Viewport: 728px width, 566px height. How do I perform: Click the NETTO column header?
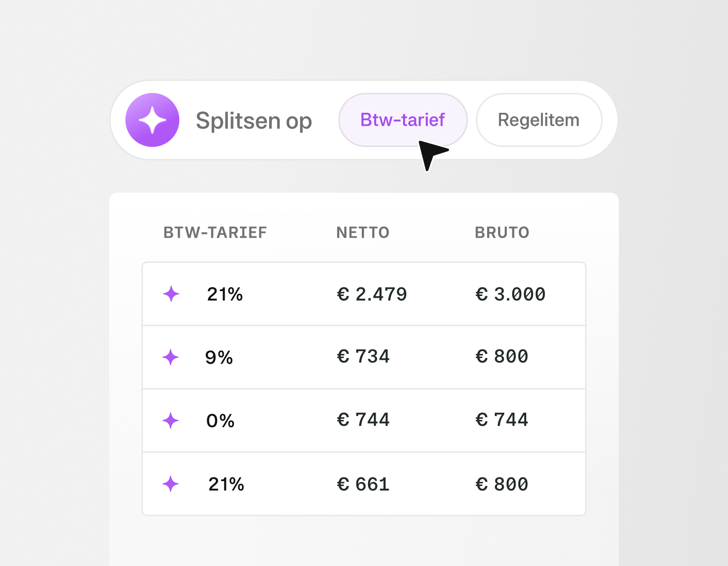363,233
